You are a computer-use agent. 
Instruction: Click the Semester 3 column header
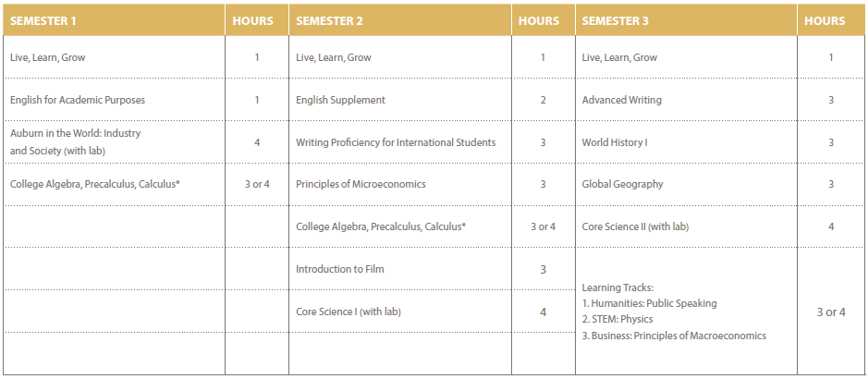(615, 21)
